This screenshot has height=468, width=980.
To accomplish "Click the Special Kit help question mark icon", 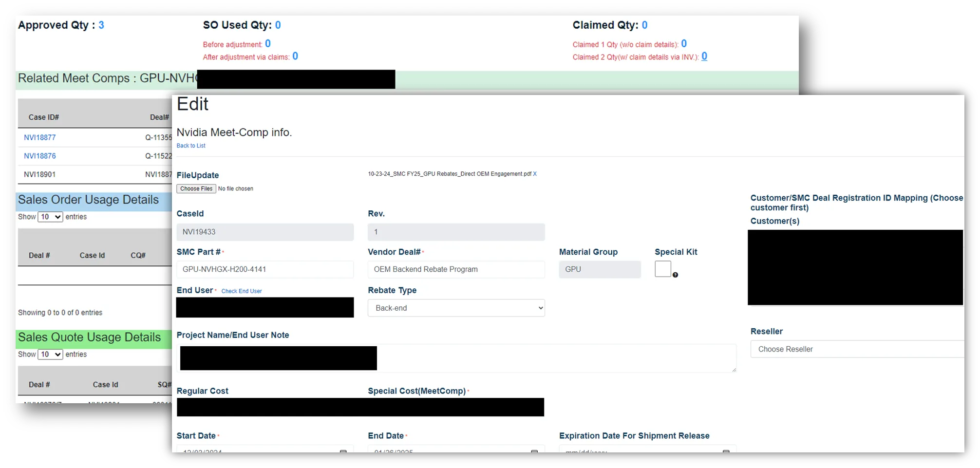I will point(675,275).
